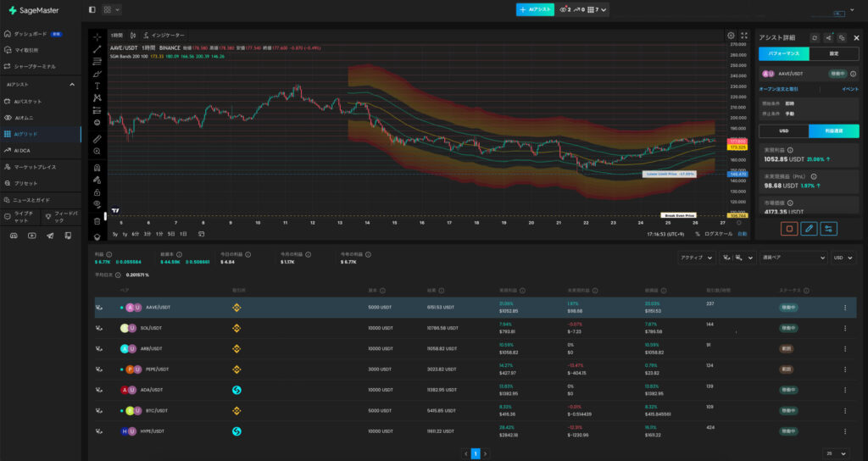Viewport: 868px width, 461px height.
Task: Pick the ruler measure tool
Action: [x=97, y=138]
